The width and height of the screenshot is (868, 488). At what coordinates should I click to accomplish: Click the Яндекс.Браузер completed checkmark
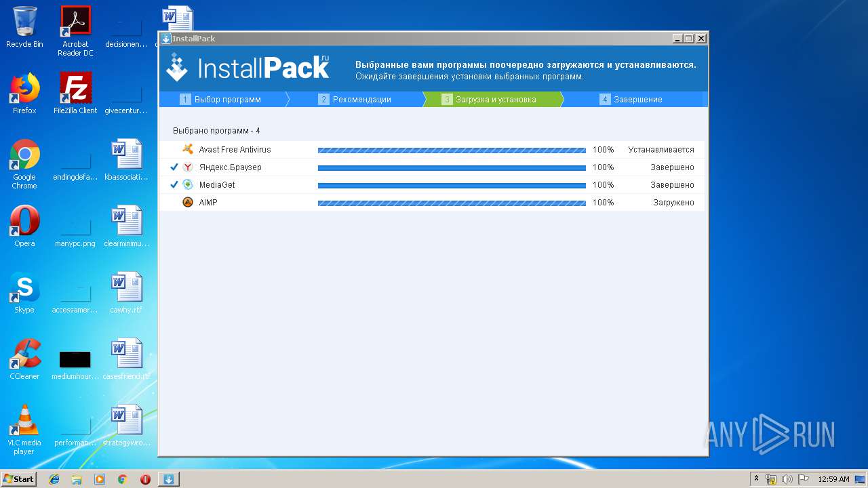(x=174, y=167)
